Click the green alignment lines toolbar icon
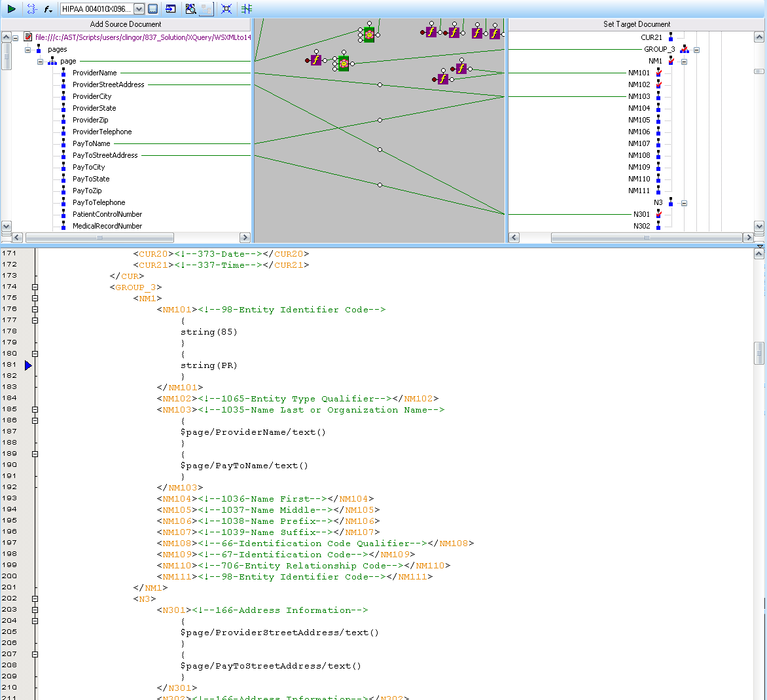767x700 pixels. pos(247,9)
